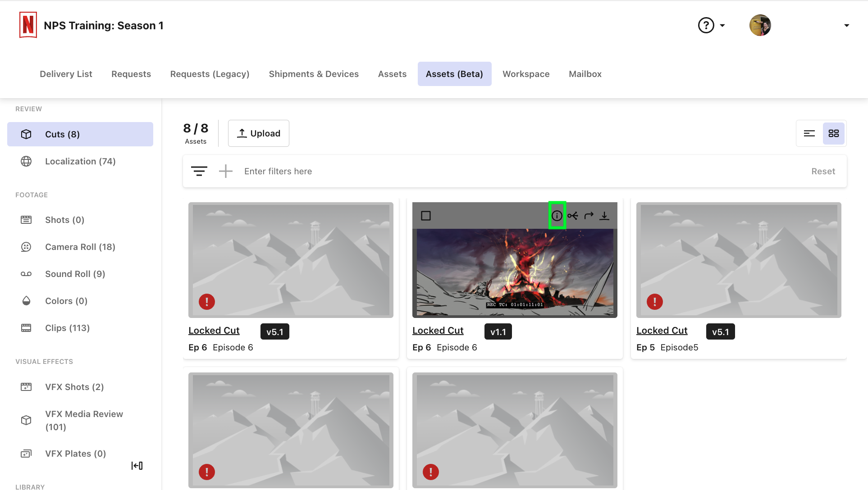Screen dimensions: 868x490
Task: Click the v1.1 version badge
Action: [x=498, y=331]
